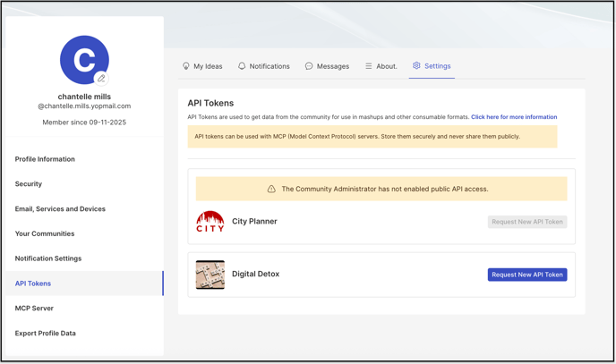
Task: Switch to the Notifications tab
Action: pyautogui.click(x=264, y=66)
